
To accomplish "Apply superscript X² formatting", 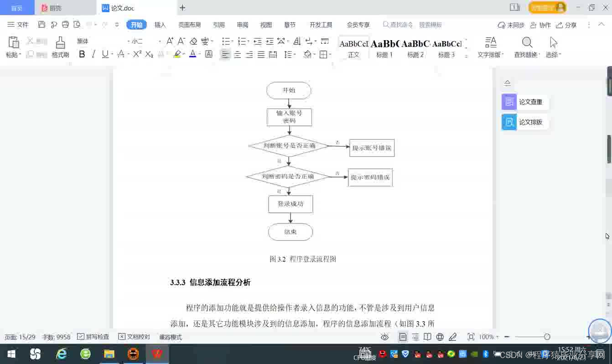I will coord(137,54).
